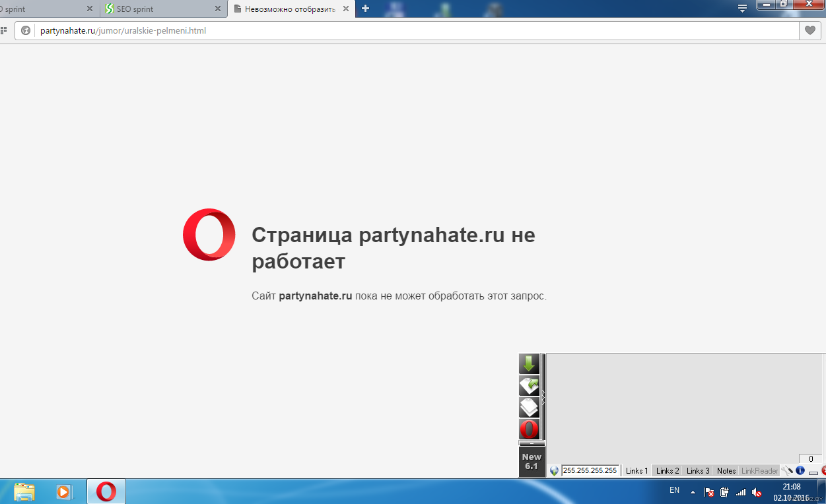Click the EN language indicator

tap(674, 490)
